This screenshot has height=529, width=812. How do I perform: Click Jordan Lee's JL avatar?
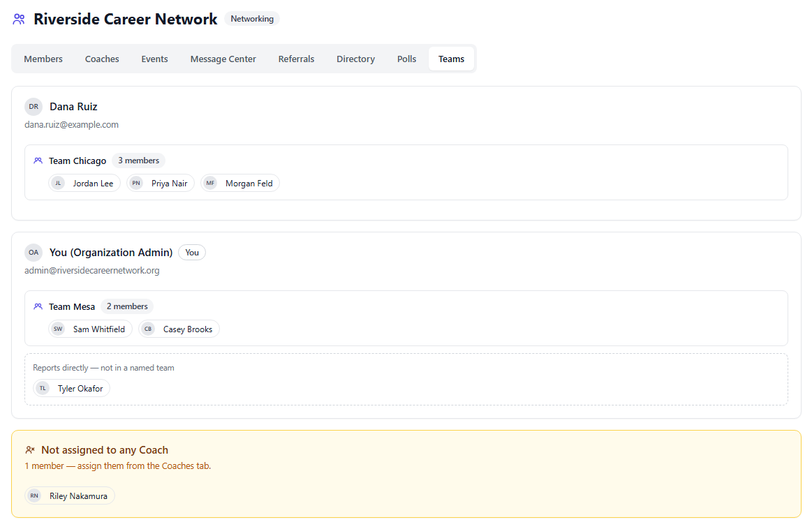[x=58, y=184]
